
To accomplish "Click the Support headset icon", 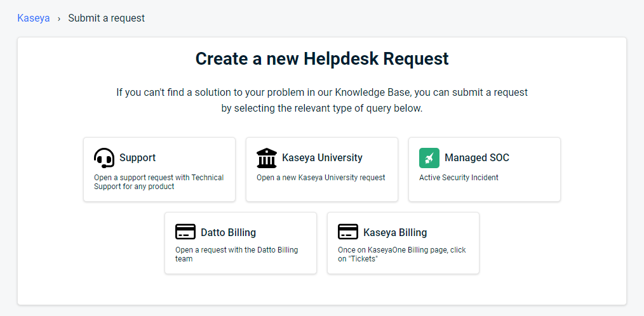I will tap(104, 158).
